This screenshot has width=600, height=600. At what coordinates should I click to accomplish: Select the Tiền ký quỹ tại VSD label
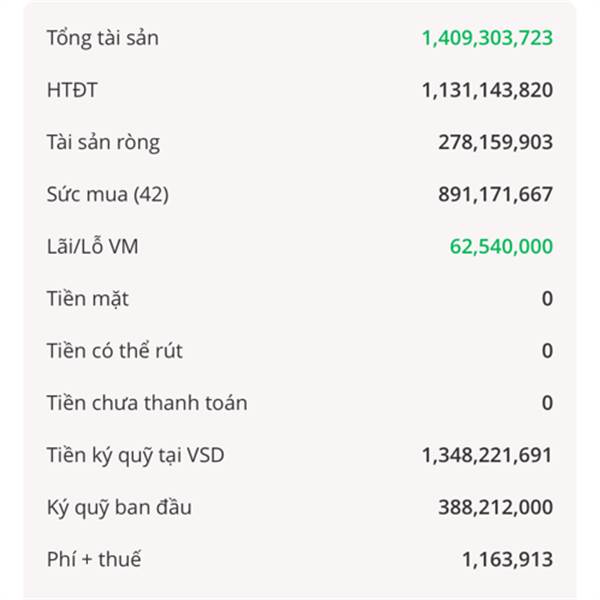135,455
